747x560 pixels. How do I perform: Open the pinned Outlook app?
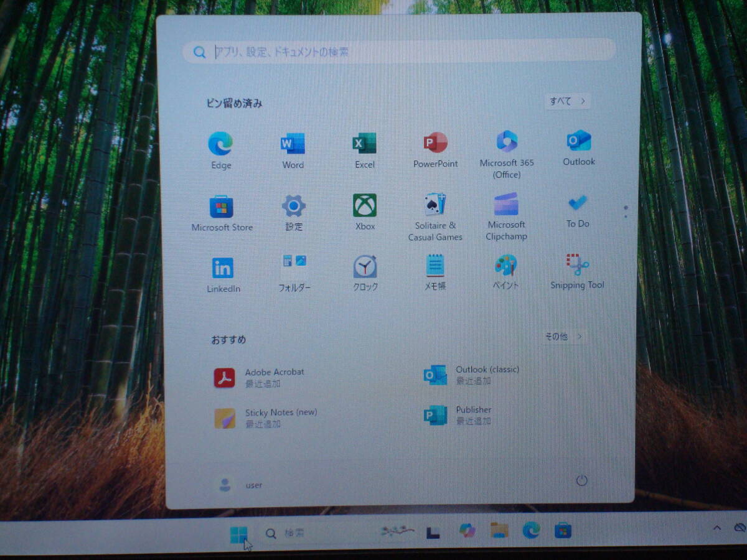point(579,148)
